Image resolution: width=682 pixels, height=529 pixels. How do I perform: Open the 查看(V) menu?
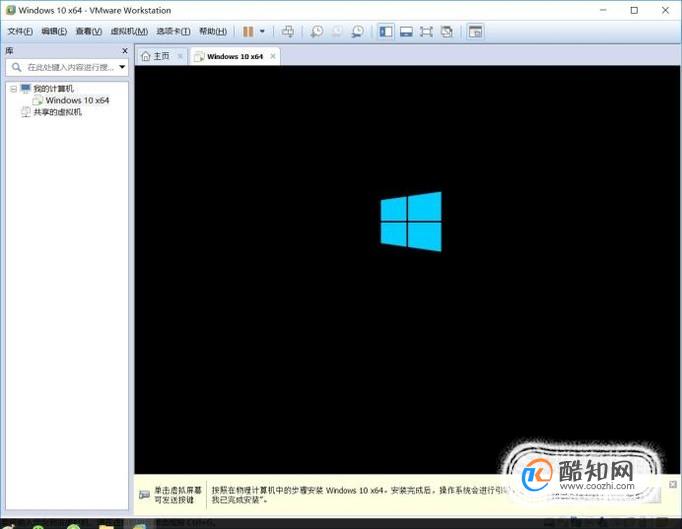pos(89,31)
